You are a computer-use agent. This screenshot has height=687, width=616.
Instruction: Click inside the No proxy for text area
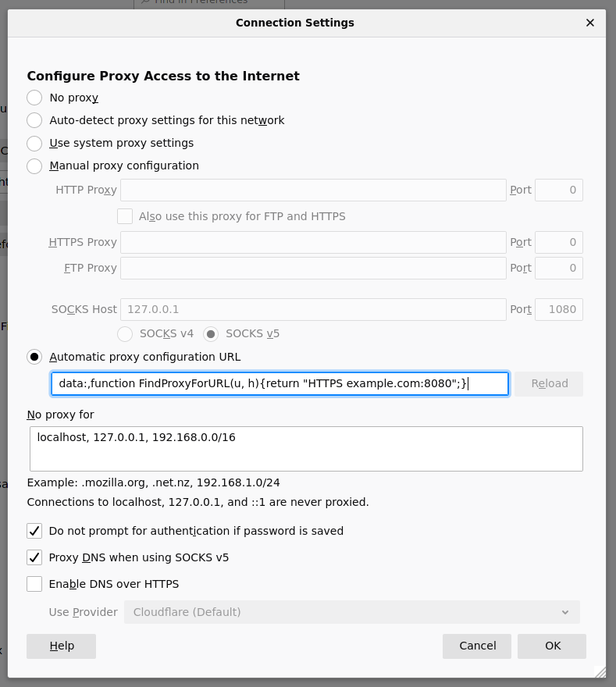[306, 449]
